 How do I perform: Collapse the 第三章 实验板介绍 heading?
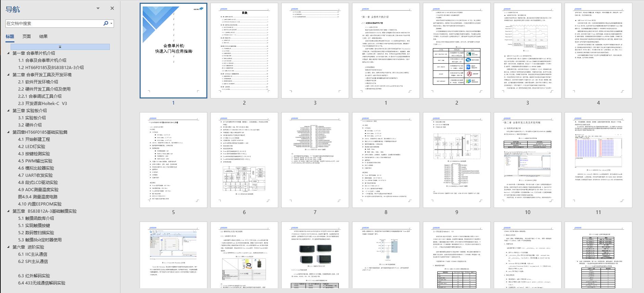pos(9,110)
